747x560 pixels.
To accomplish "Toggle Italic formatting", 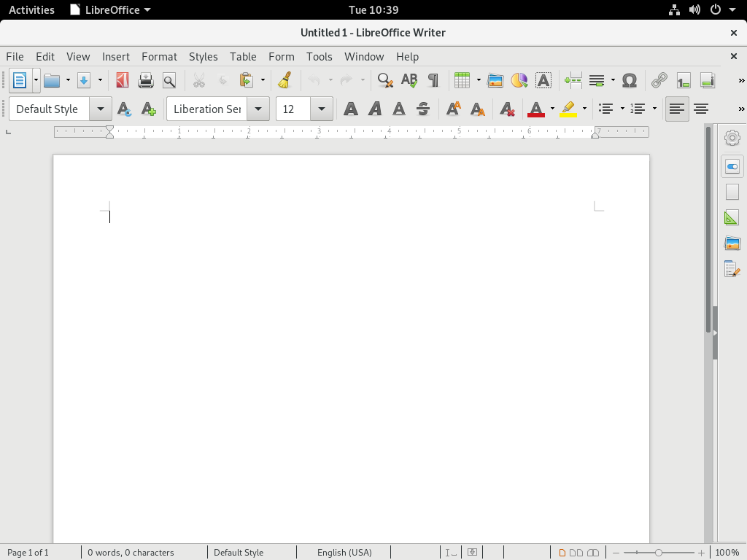I will (376, 109).
